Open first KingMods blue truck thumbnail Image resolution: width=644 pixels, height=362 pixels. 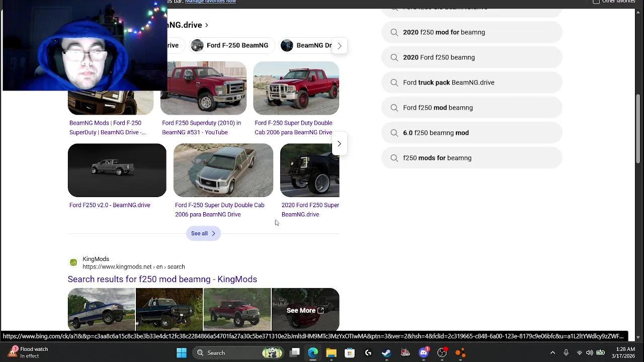coord(101,309)
